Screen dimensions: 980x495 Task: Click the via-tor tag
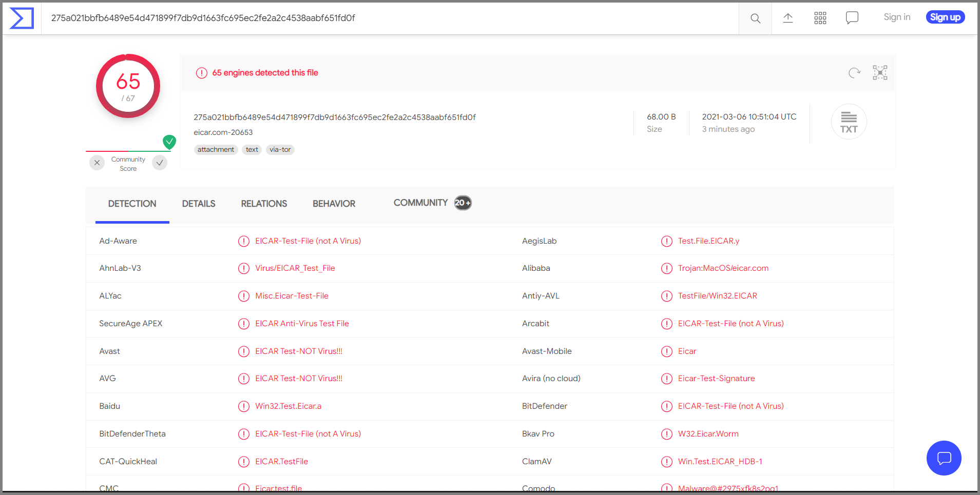coord(280,150)
